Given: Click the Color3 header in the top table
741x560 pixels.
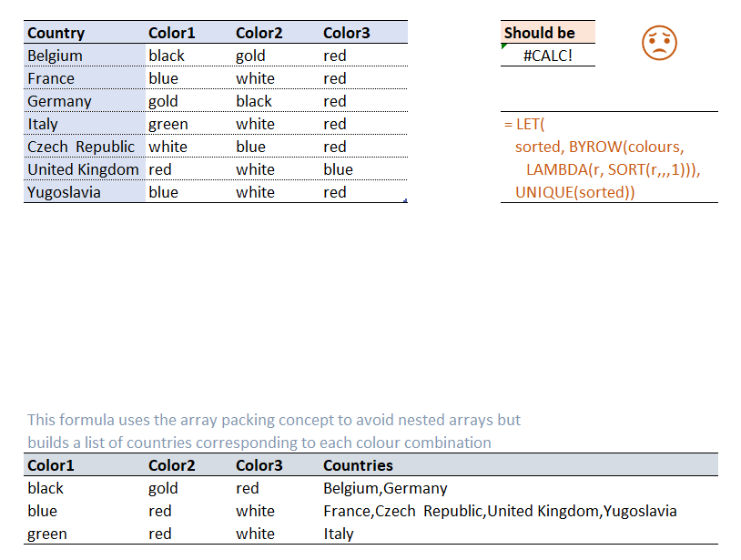Looking at the screenshot, I should [x=347, y=33].
